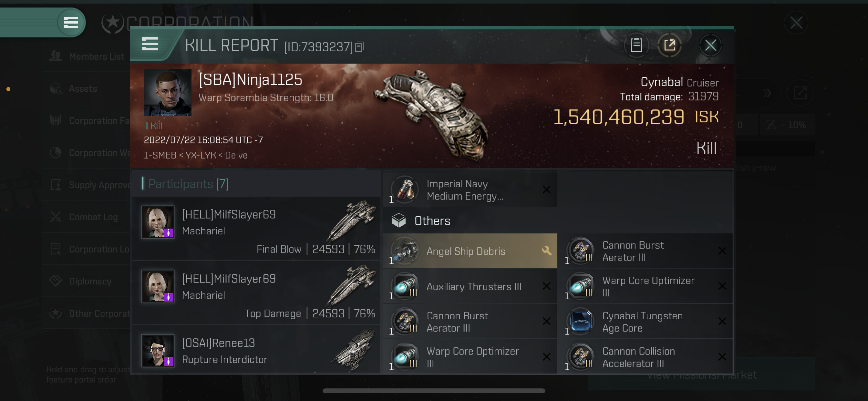
Task: View the Ninja1125 victim portrait
Action: pyautogui.click(x=168, y=93)
